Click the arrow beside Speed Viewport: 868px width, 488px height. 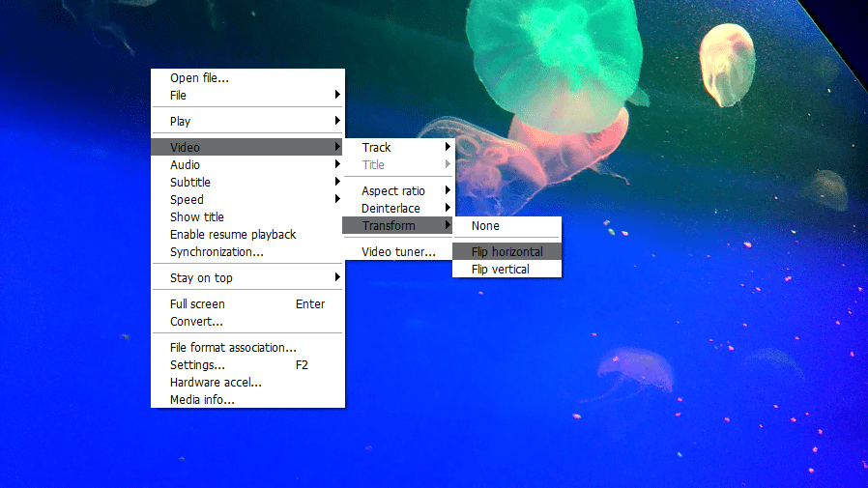(337, 199)
